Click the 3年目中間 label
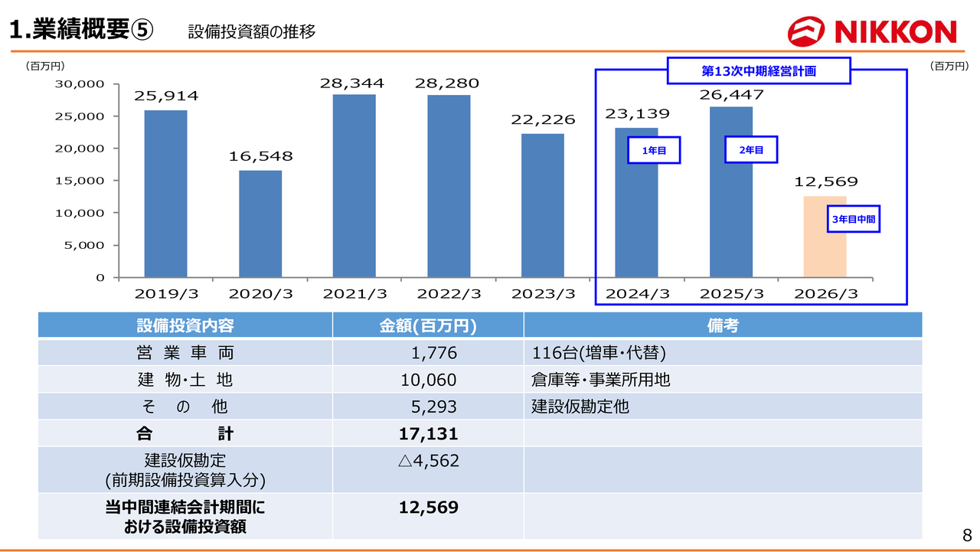 pyautogui.click(x=854, y=219)
